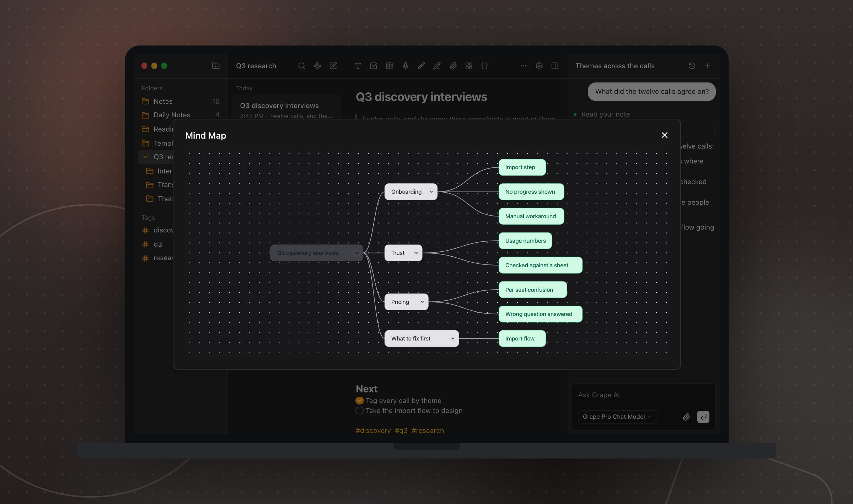Click the Q3 discovery interviews root node label
Screen dimensions: 853x504
pos(308,253)
